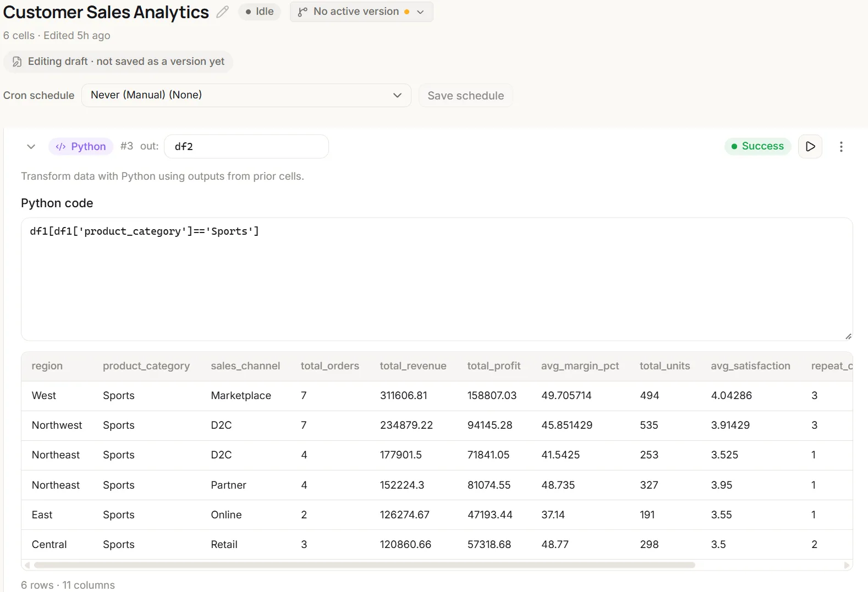Click the total_units column header

[x=665, y=366]
